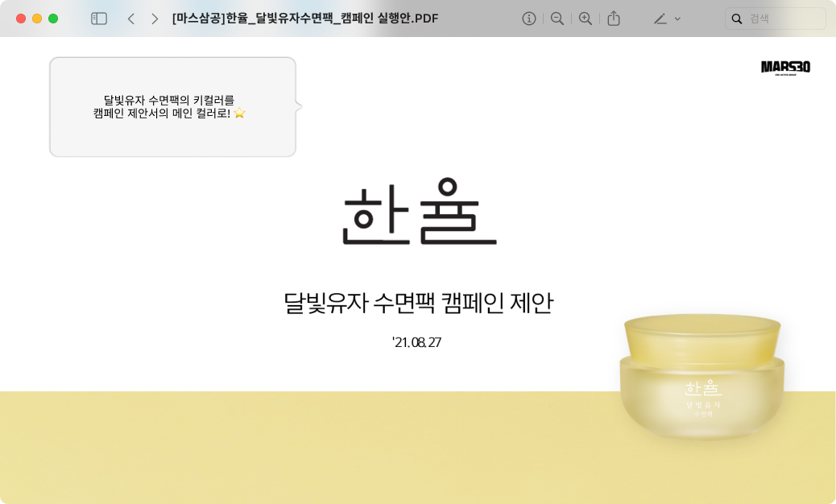The height and width of the screenshot is (504, 836).
Task: Expand the markup options dropdown arrow
Action: (x=677, y=19)
